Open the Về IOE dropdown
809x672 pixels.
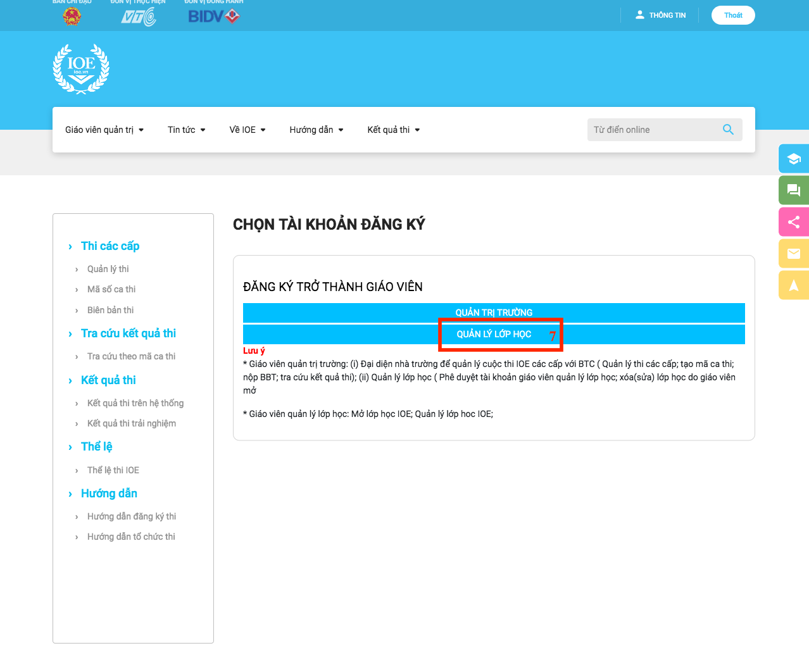click(x=247, y=130)
